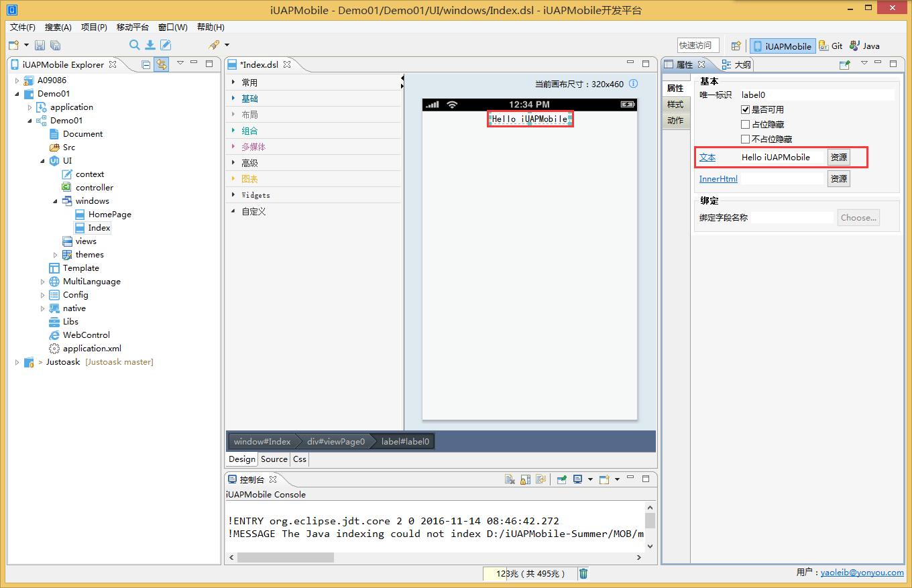Open the Explorer view menu triangle
The width and height of the screenshot is (912, 588).
180,63
